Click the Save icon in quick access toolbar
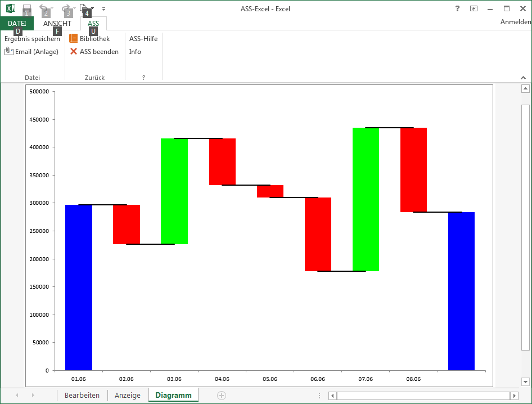This screenshot has width=532, height=404. 26,8
